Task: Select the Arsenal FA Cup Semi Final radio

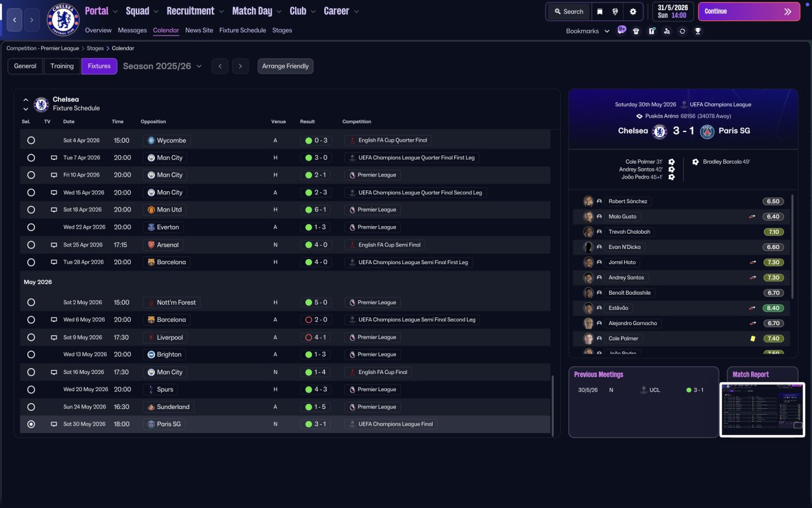Action: coord(31,244)
